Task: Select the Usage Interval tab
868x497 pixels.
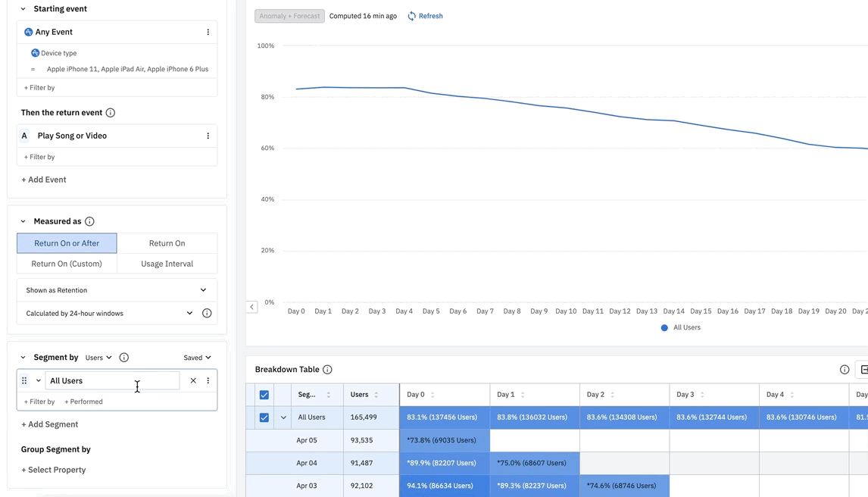Action: pos(167,264)
